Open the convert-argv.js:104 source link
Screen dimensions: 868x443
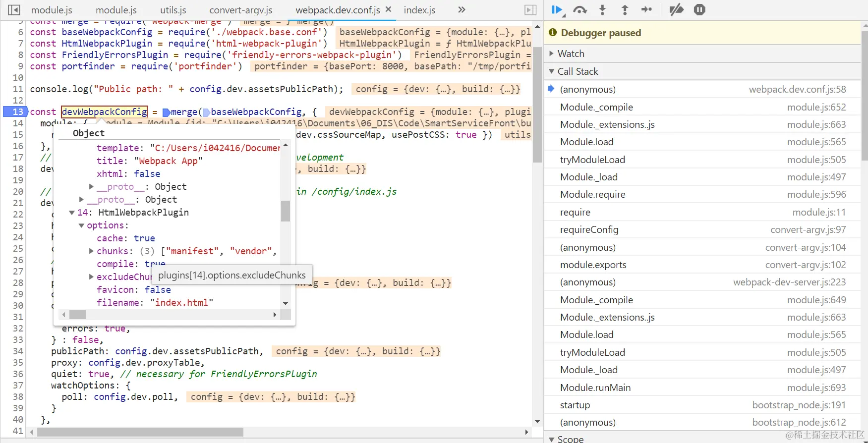point(806,247)
